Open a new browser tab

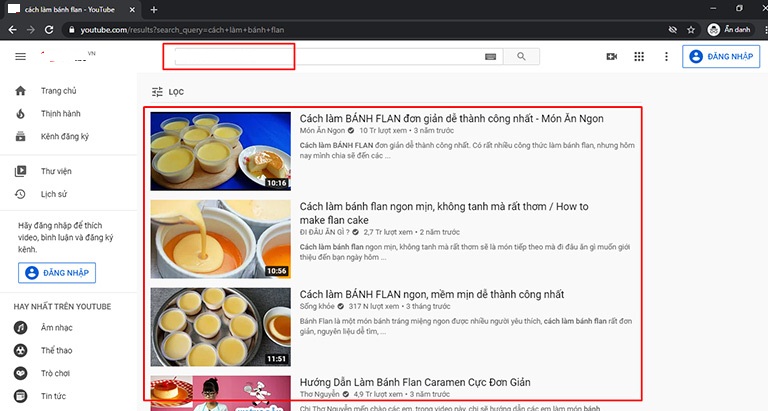tap(153, 9)
